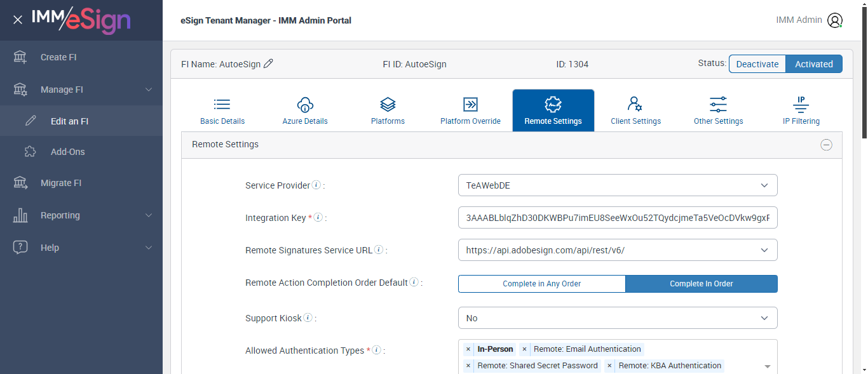The width and height of the screenshot is (868, 374).
Task: Click the pencil icon beside FI Name
Action: [x=268, y=63]
